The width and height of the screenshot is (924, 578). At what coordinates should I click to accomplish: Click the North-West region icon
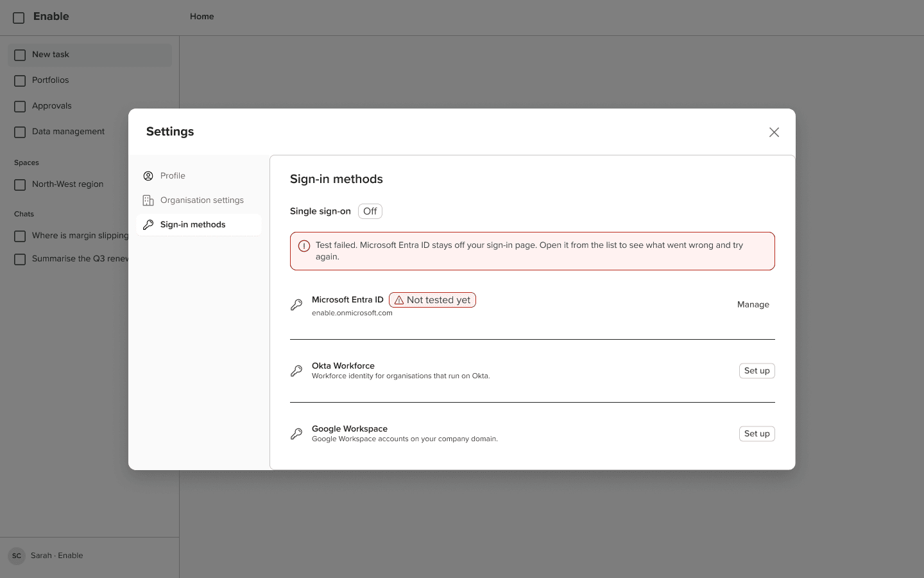[20, 185]
